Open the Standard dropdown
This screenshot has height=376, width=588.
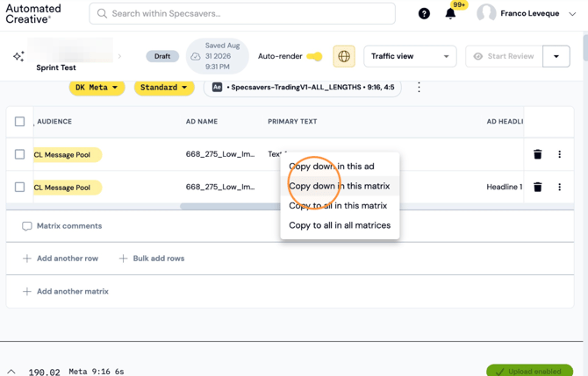(x=164, y=88)
